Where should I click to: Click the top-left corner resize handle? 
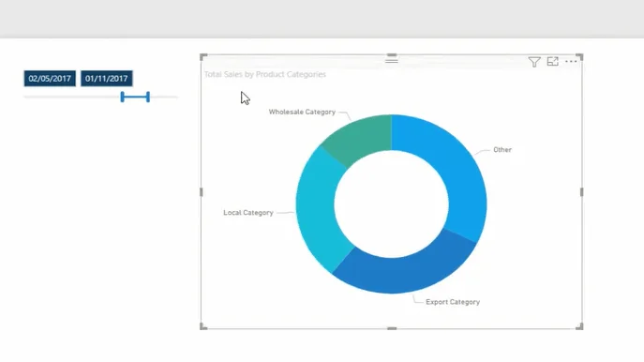pyautogui.click(x=202, y=56)
